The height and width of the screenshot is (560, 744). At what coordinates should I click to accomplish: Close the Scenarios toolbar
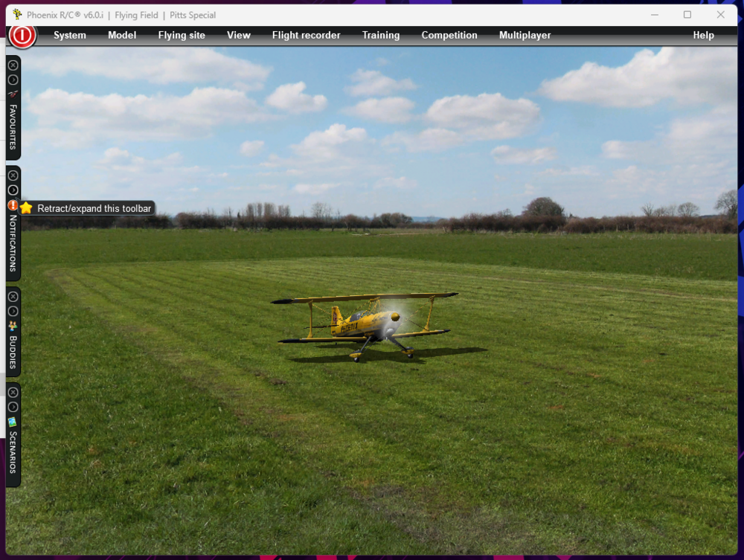click(13, 393)
